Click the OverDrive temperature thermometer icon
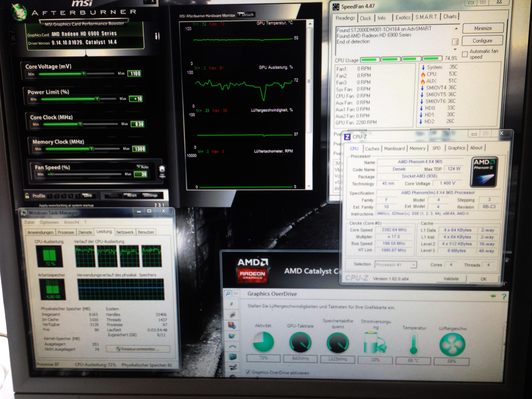This screenshot has width=532, height=399. coord(414,344)
